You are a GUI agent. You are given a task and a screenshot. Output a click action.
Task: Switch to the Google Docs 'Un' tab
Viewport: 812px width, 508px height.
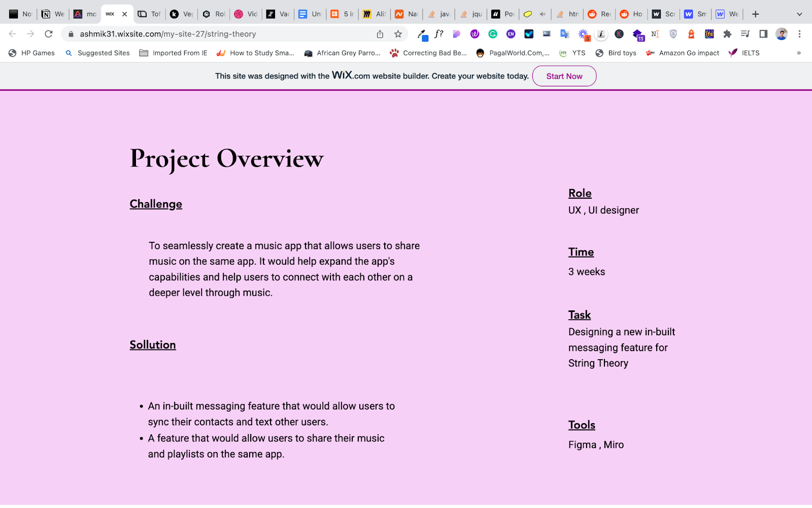pos(310,14)
